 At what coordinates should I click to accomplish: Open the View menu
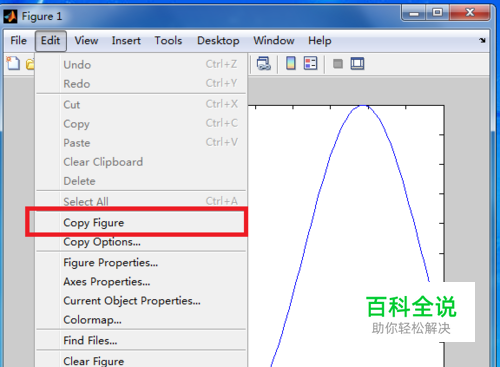click(x=86, y=41)
